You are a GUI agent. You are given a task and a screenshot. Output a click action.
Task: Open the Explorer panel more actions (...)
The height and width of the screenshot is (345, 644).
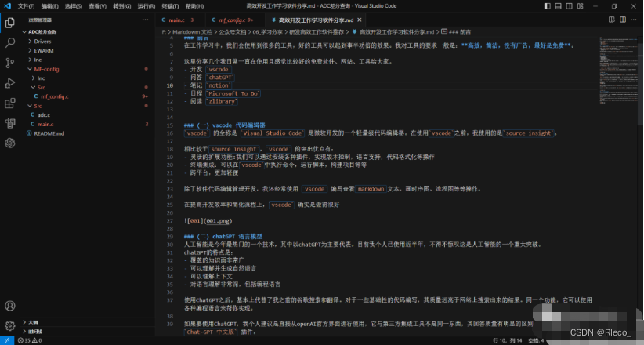pyautogui.click(x=146, y=20)
